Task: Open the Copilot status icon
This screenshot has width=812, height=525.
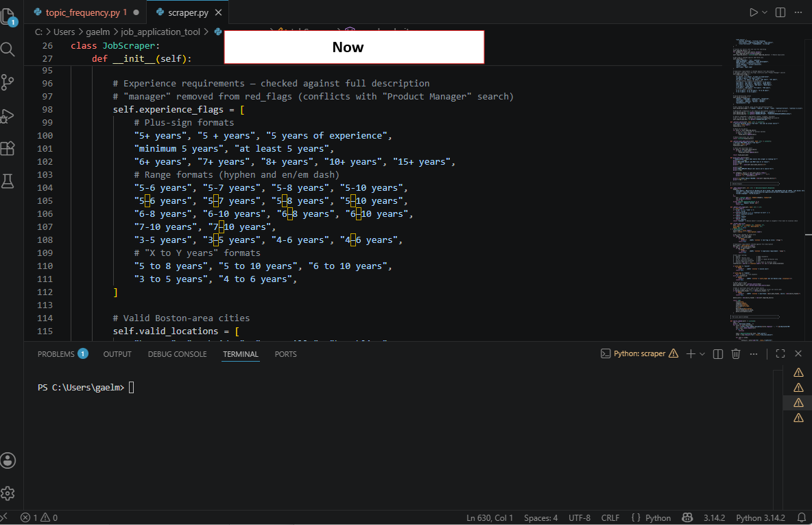Action: click(687, 517)
